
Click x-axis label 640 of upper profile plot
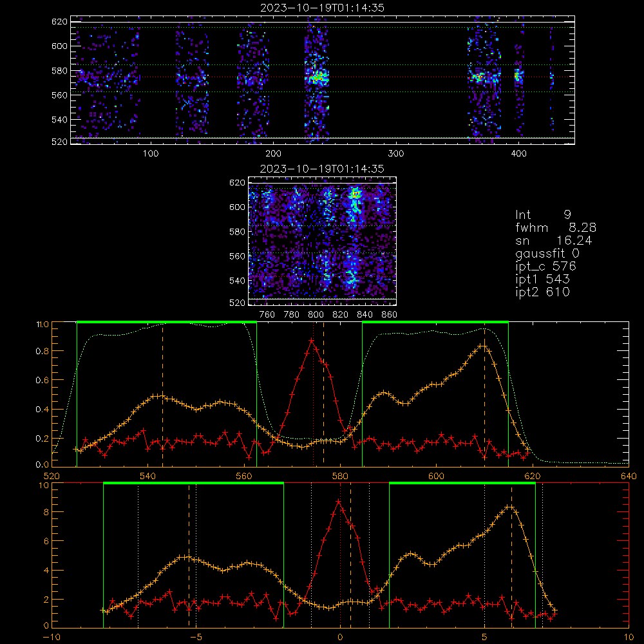pyautogui.click(x=629, y=477)
